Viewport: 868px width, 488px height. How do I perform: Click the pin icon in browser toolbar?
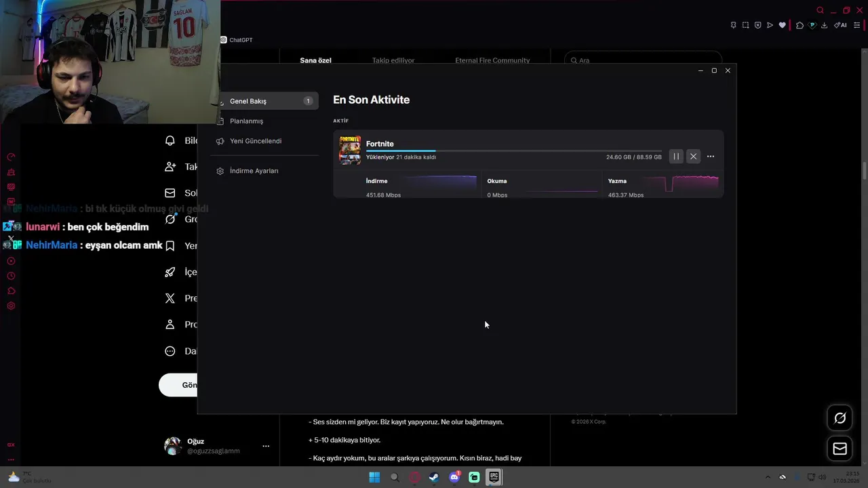tap(733, 25)
